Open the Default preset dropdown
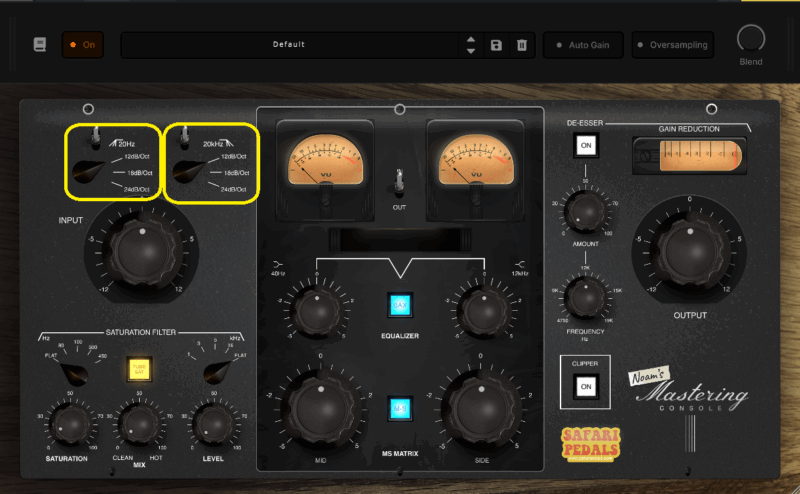Image resolution: width=800 pixels, height=494 pixels. point(288,45)
